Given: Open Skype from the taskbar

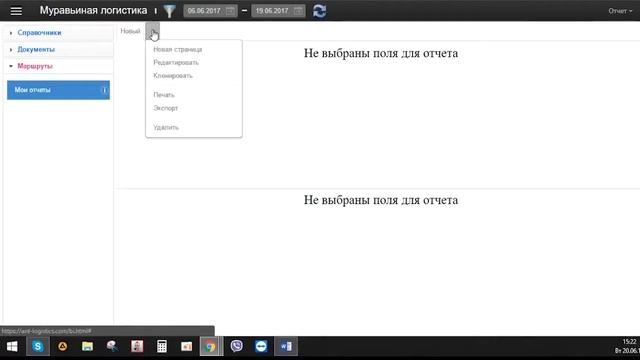Looking at the screenshot, I should pyautogui.click(x=38, y=347).
